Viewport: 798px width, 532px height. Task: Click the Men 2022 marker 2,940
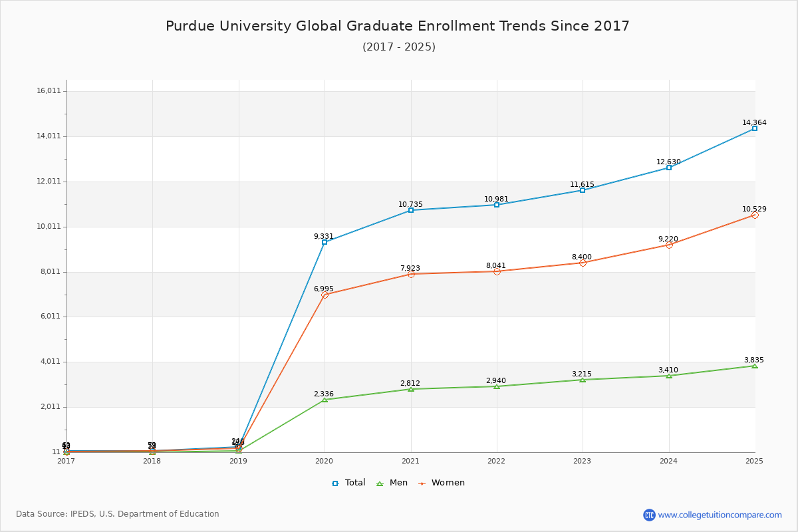[x=497, y=386]
